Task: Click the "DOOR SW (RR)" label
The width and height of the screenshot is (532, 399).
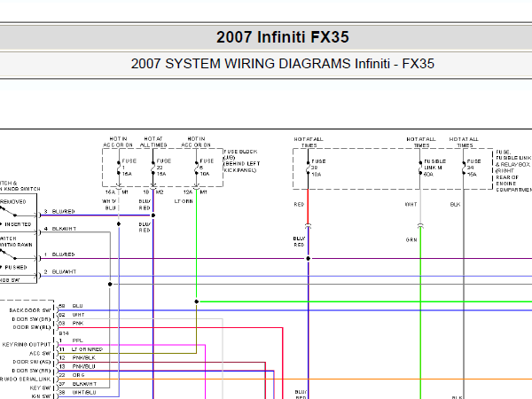Action: [31, 371]
